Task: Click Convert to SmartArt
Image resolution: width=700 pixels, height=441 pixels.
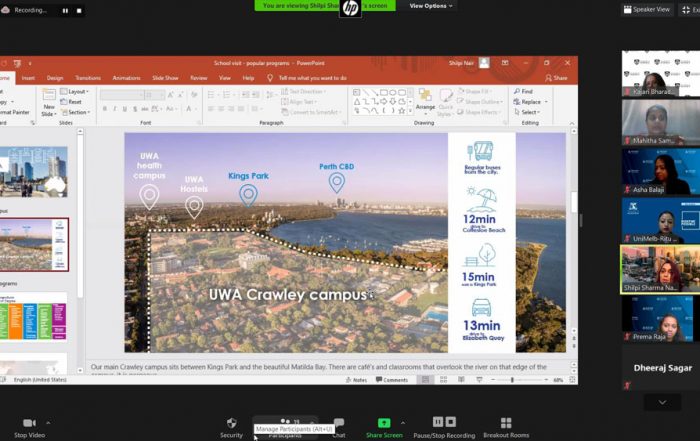Action: [x=311, y=112]
